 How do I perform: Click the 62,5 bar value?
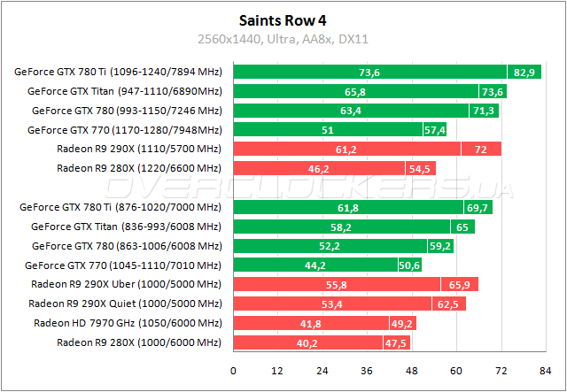pyautogui.click(x=448, y=305)
